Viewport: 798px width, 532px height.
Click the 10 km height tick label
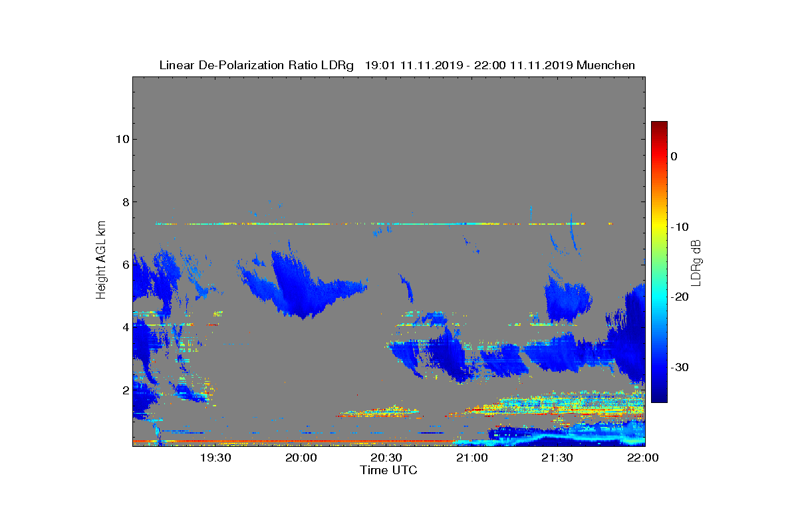pyautogui.click(x=121, y=139)
